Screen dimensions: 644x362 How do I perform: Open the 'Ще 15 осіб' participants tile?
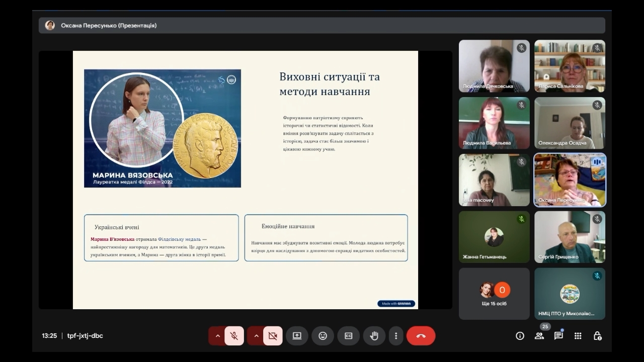pos(494,294)
